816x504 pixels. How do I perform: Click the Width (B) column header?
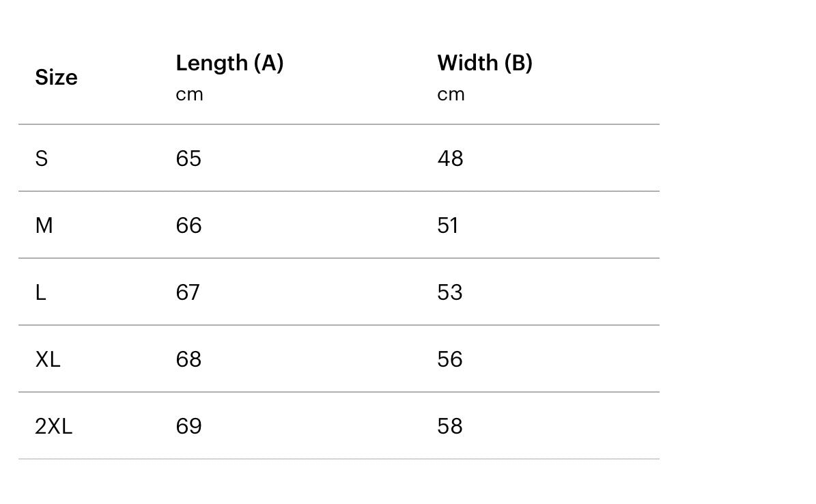484,63
